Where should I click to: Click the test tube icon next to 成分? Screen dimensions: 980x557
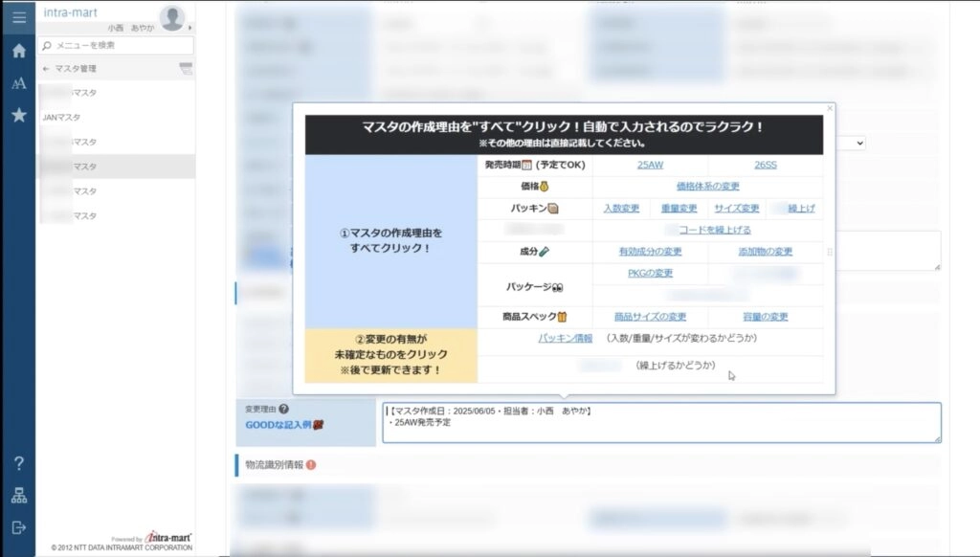click(544, 252)
